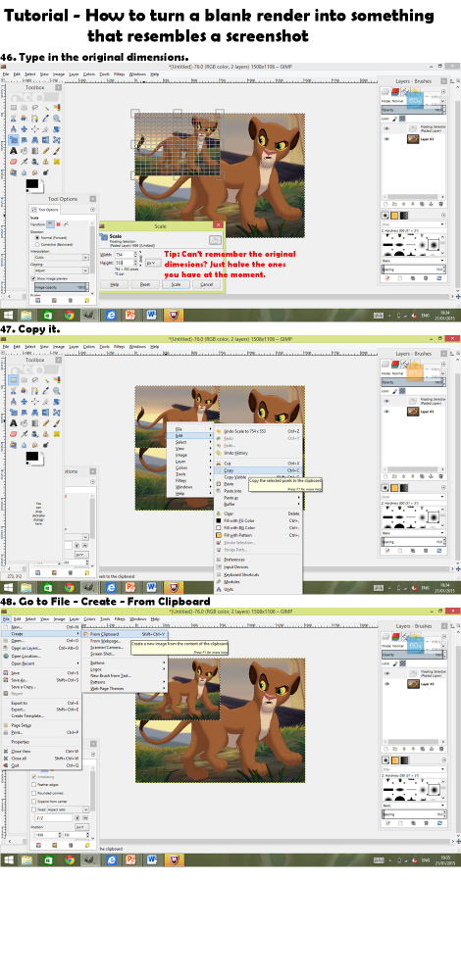Click chain link icon in Scale dialog
Image resolution: width=461 pixels, height=980 pixels.
point(140,258)
